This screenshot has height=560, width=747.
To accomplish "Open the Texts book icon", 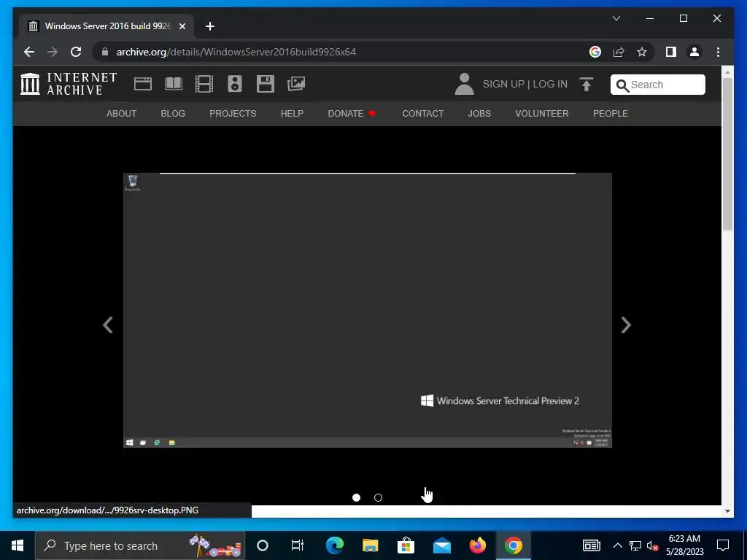I will pyautogui.click(x=174, y=84).
